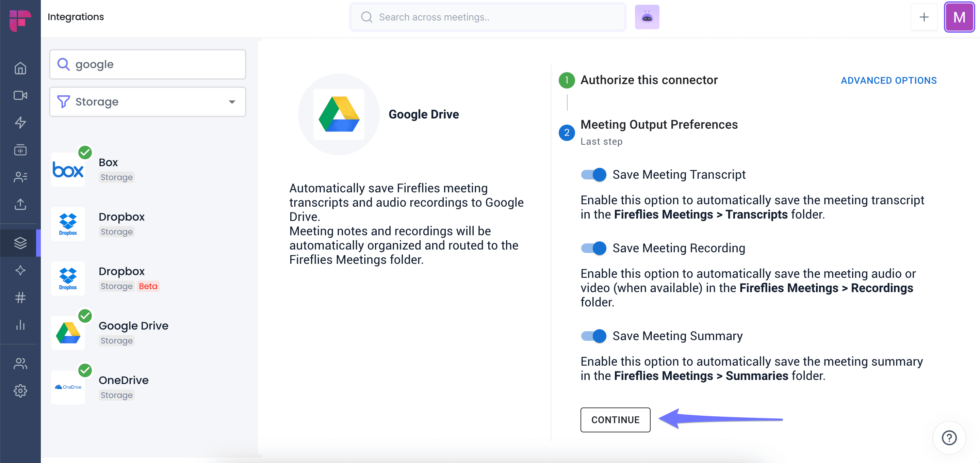This screenshot has width=980, height=463.
Task: Click the Storage tag under OneDrive
Action: [x=116, y=395]
